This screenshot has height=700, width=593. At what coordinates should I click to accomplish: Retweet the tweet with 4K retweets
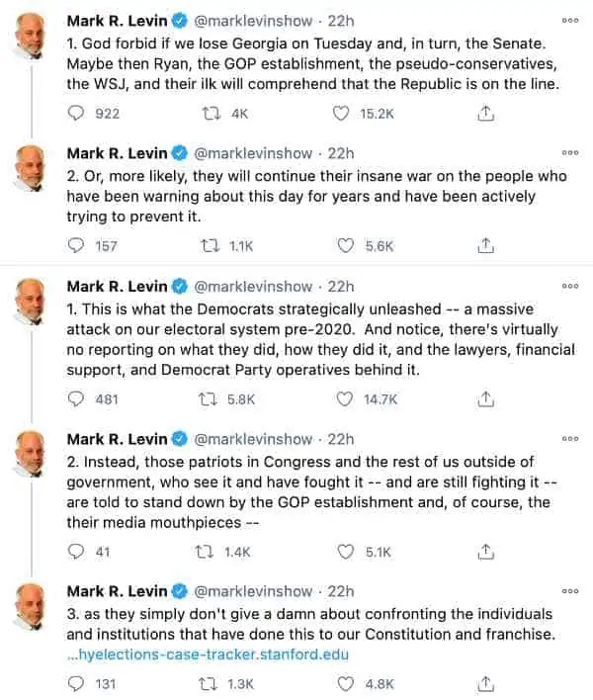[212, 114]
